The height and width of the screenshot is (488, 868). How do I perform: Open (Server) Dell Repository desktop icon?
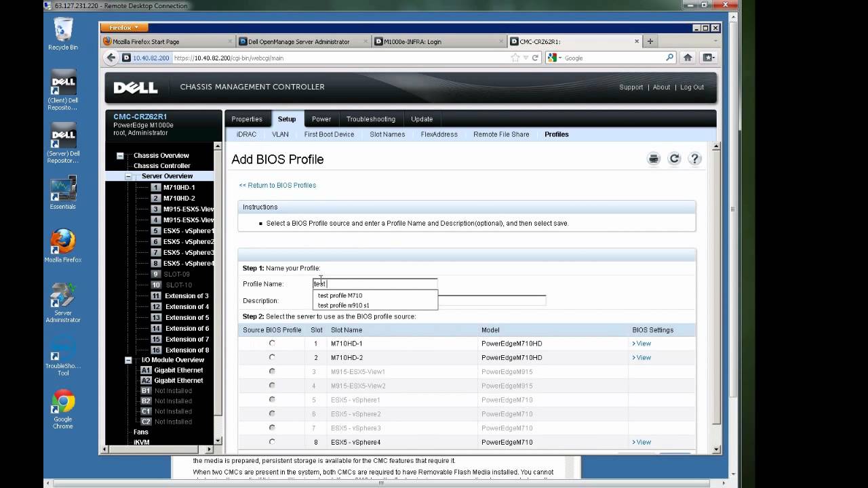pos(63,144)
